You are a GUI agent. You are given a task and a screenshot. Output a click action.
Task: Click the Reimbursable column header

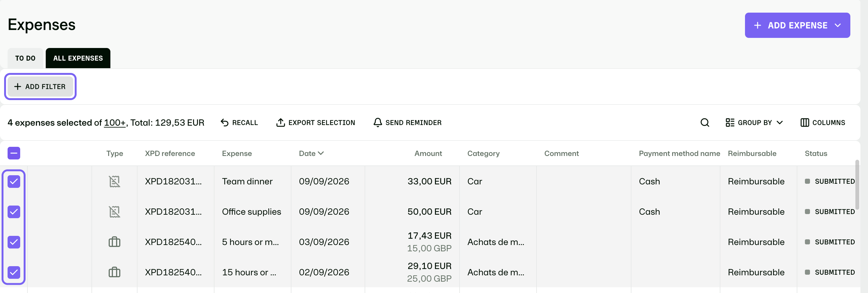[752, 153]
